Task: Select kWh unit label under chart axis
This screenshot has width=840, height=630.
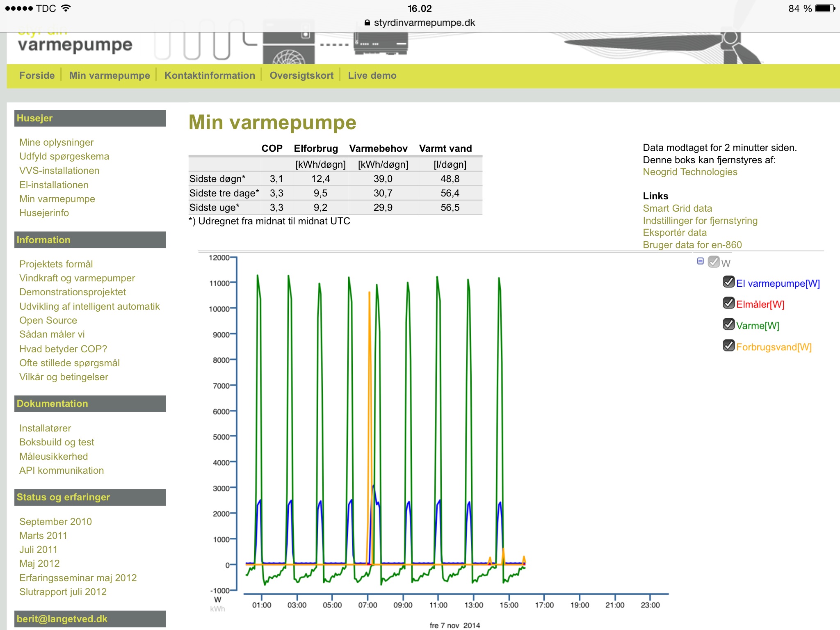Action: pyautogui.click(x=217, y=609)
